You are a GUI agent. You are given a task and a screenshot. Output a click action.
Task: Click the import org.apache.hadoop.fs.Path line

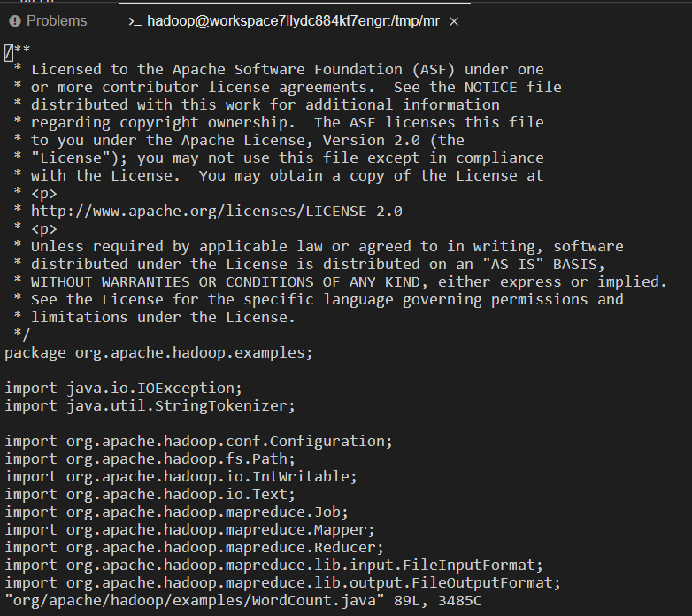(150, 459)
